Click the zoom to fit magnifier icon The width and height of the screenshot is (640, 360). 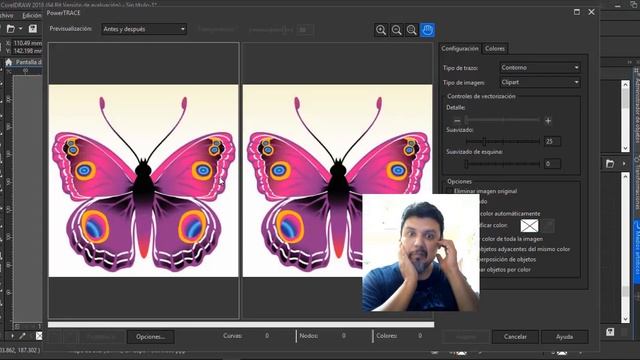pyautogui.click(x=412, y=30)
